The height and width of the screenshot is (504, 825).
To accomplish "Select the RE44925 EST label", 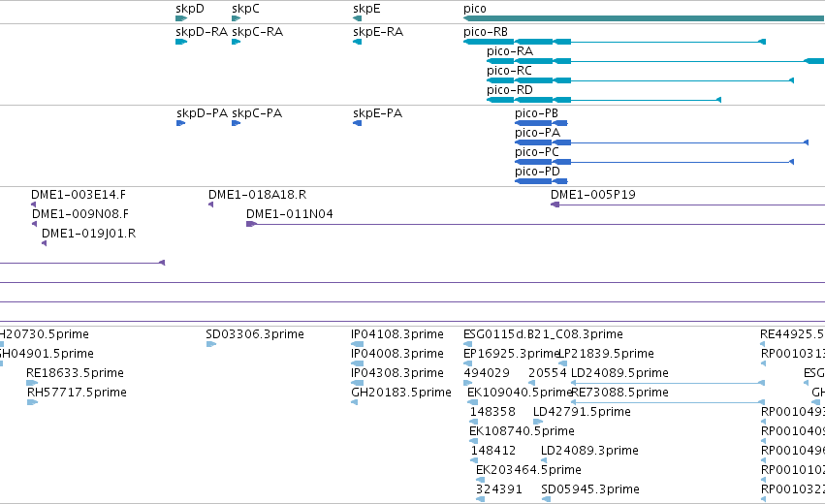I will [792, 334].
